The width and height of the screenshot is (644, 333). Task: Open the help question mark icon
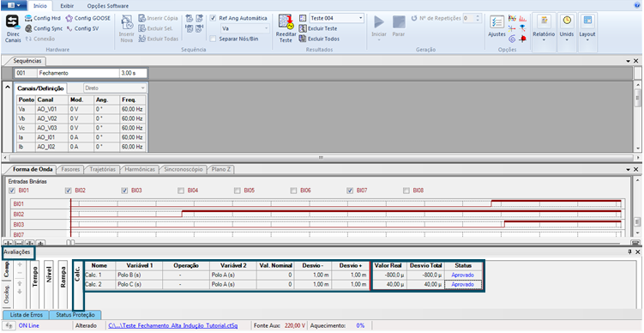pyautogui.click(x=637, y=6)
